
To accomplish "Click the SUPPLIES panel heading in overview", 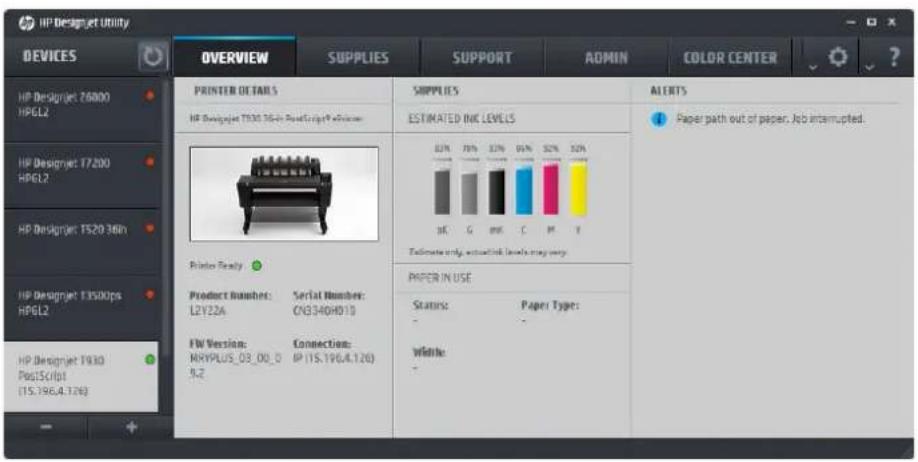I will coord(436,91).
